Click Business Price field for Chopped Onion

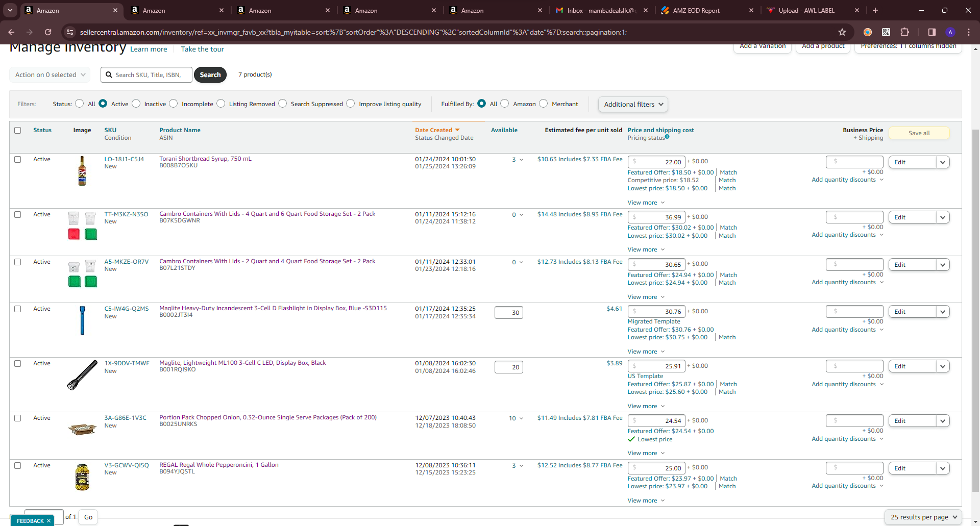pos(854,421)
